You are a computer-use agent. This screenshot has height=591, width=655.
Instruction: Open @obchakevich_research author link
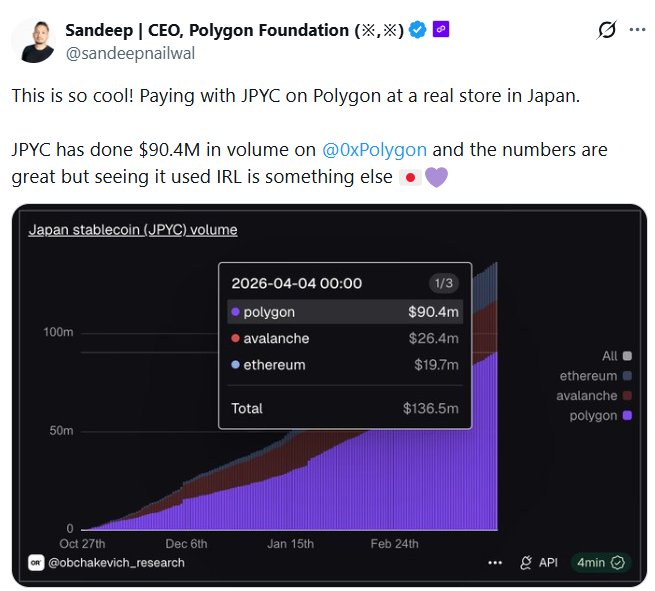point(115,563)
